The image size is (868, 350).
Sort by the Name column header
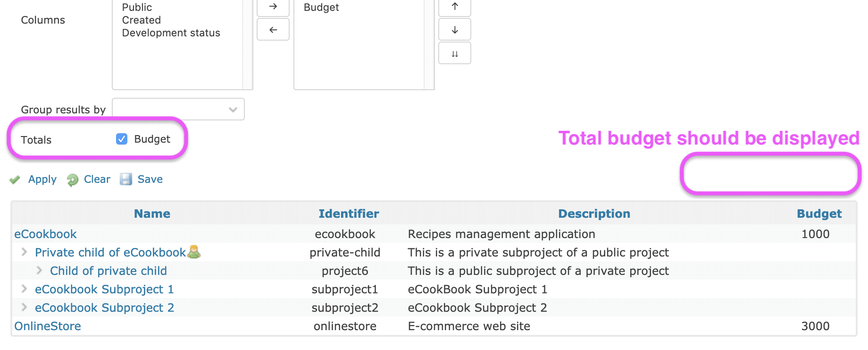pyautogui.click(x=152, y=214)
